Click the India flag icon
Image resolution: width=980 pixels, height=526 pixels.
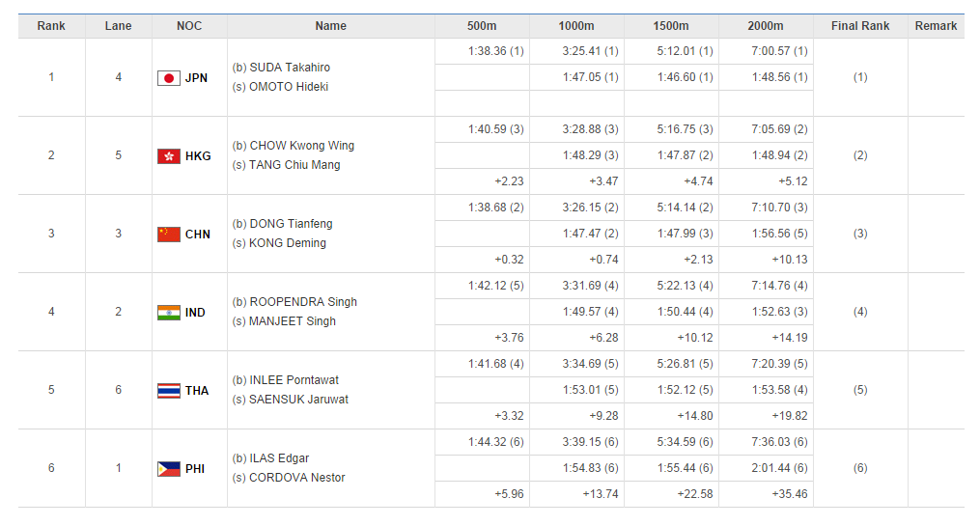tap(168, 313)
